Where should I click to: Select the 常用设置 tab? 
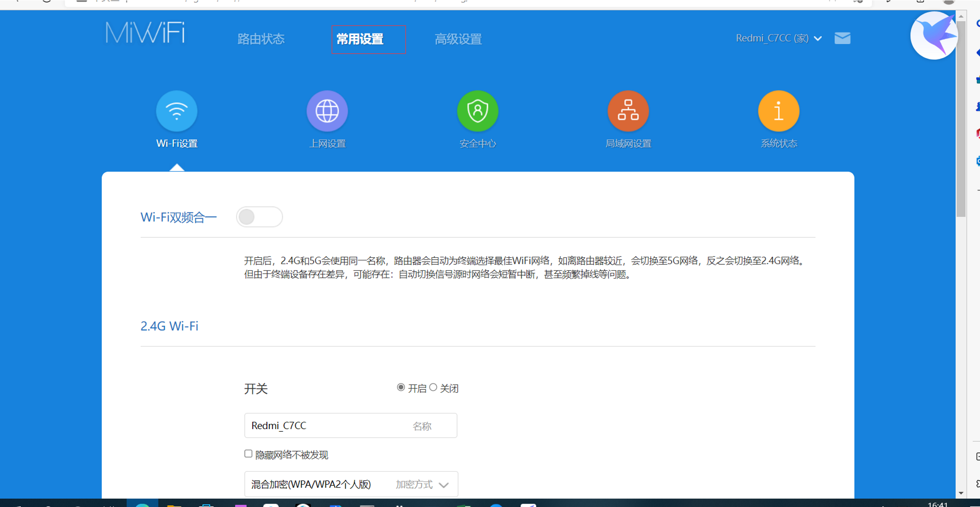coord(360,39)
